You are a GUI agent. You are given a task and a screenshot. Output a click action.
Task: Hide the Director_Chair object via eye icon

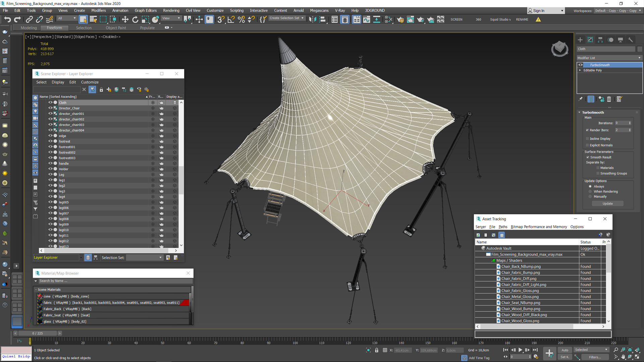coord(50,108)
